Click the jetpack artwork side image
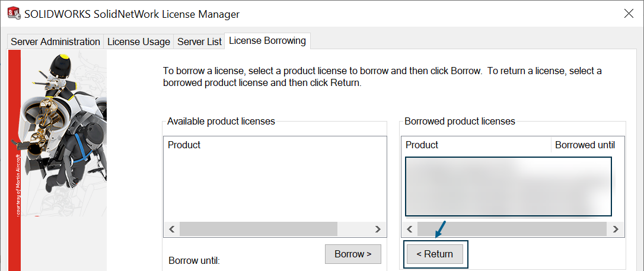This screenshot has width=644, height=271. pyautogui.click(x=58, y=161)
